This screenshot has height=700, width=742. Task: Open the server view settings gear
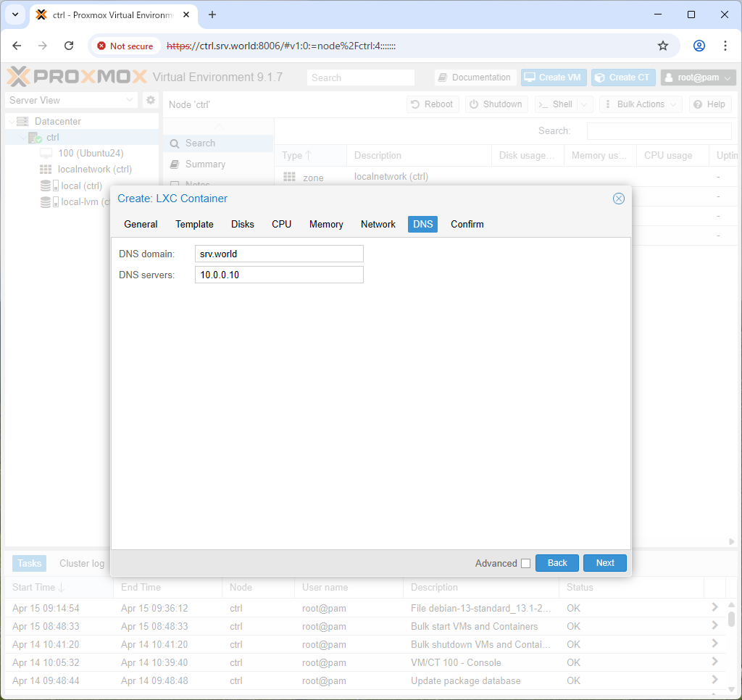click(151, 100)
